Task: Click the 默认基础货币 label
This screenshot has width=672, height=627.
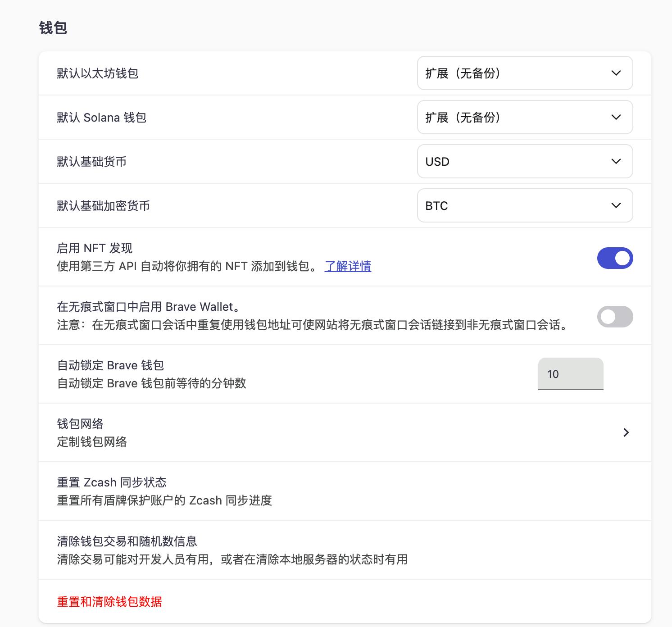Action: (x=92, y=162)
